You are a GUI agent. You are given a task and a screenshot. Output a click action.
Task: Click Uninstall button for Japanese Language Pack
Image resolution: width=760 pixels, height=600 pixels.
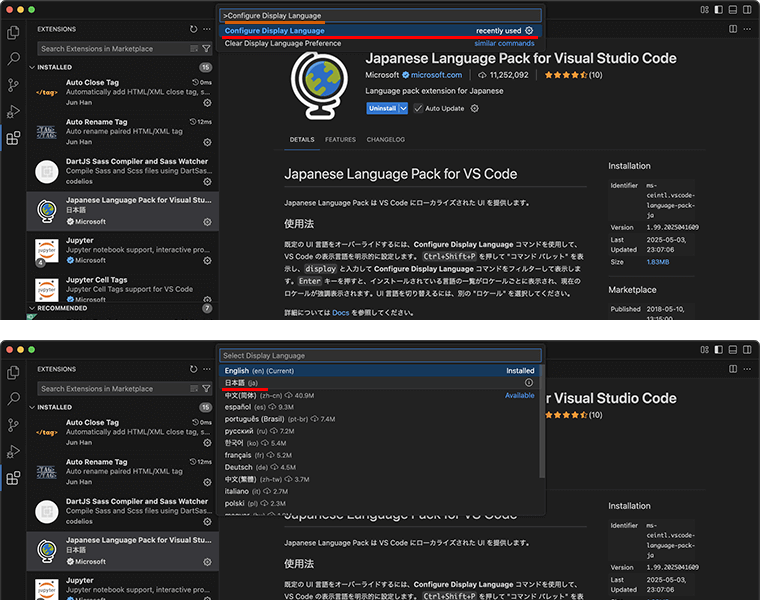[382, 109]
